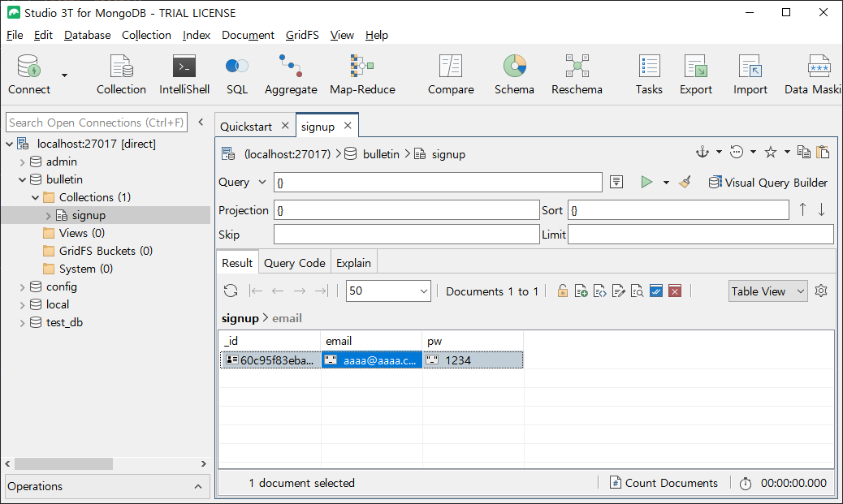Image resolution: width=843 pixels, height=504 pixels.
Task: Open the Table View dropdown
Action: click(767, 291)
